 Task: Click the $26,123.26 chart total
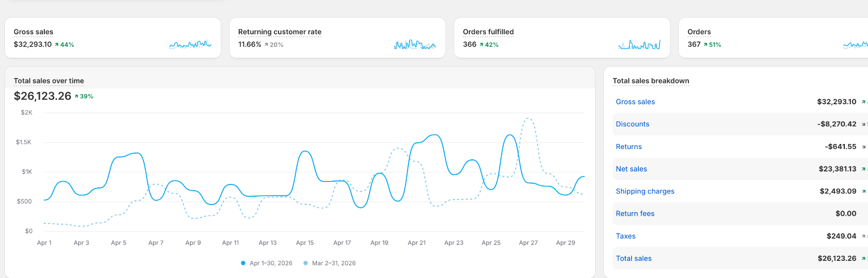pos(42,96)
